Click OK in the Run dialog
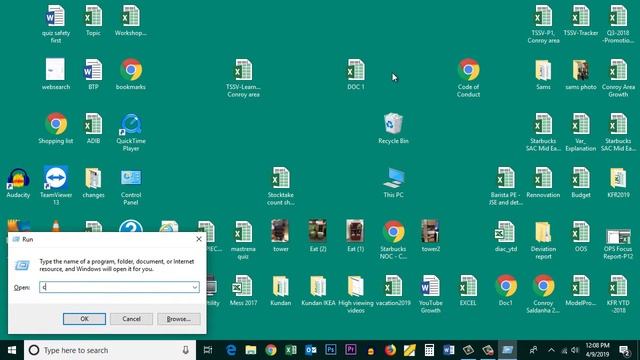 point(84,319)
